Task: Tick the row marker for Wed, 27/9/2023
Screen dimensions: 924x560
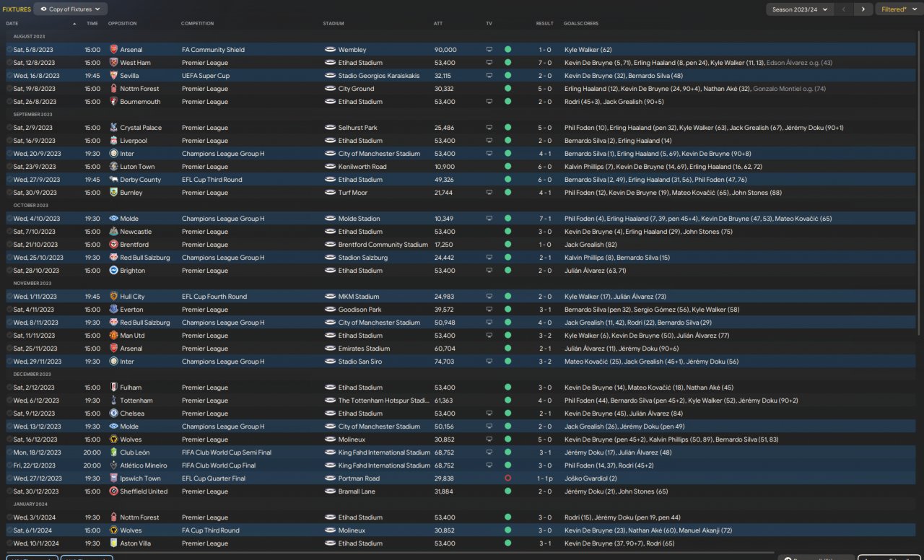Action: coord(9,180)
